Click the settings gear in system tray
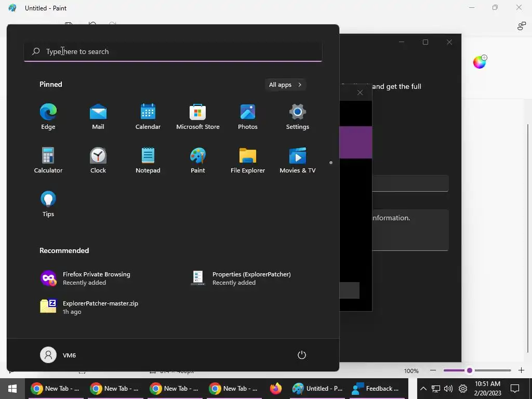 (463, 389)
